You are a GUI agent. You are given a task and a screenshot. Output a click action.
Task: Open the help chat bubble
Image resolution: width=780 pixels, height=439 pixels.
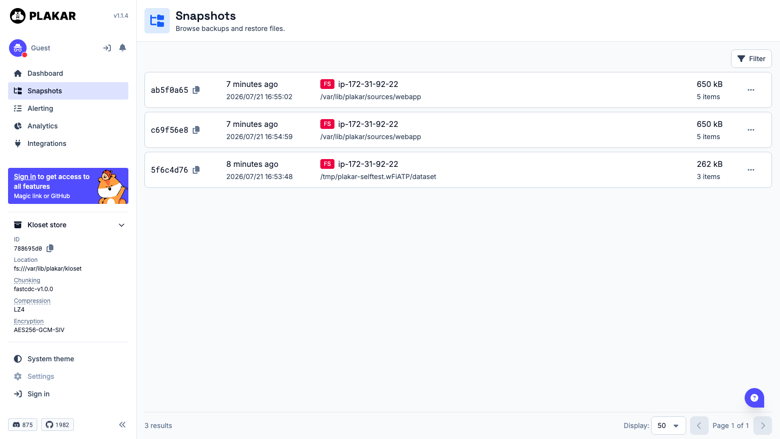(x=754, y=398)
